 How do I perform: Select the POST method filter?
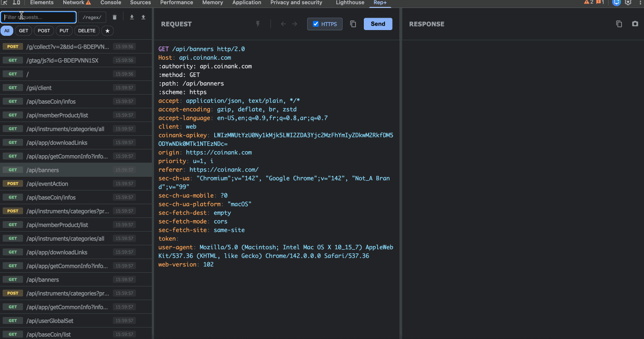44,31
